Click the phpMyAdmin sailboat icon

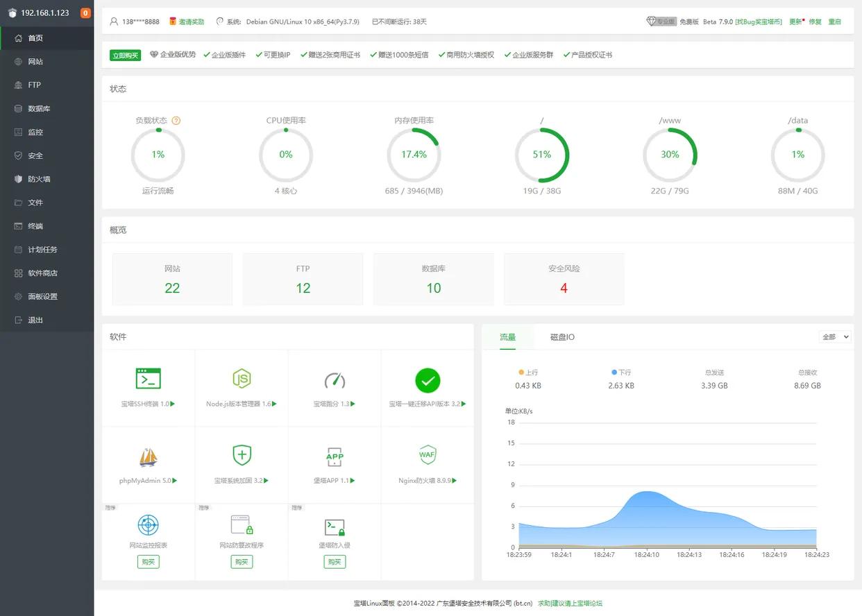148,456
